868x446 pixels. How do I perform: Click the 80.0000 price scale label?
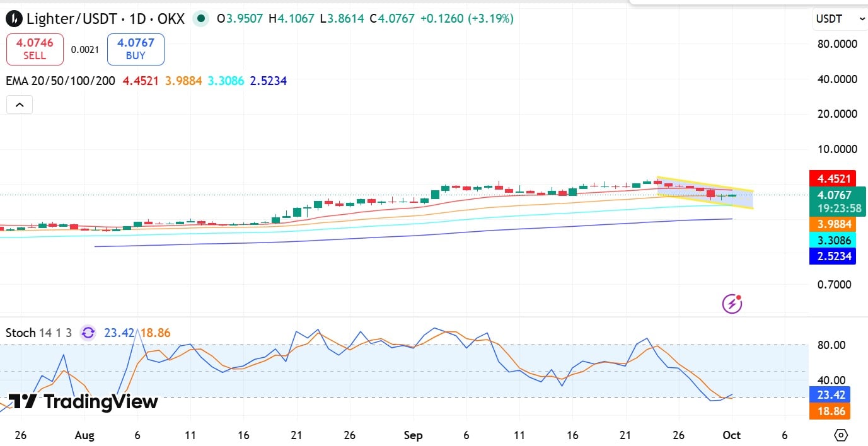[x=836, y=44]
